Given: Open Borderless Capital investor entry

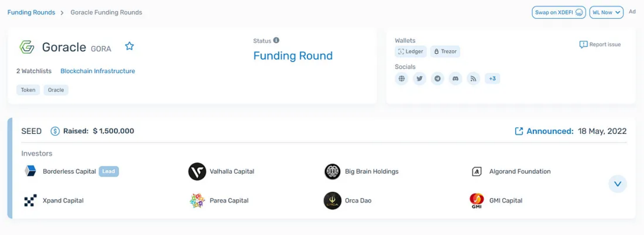Looking at the screenshot, I should point(70,171).
